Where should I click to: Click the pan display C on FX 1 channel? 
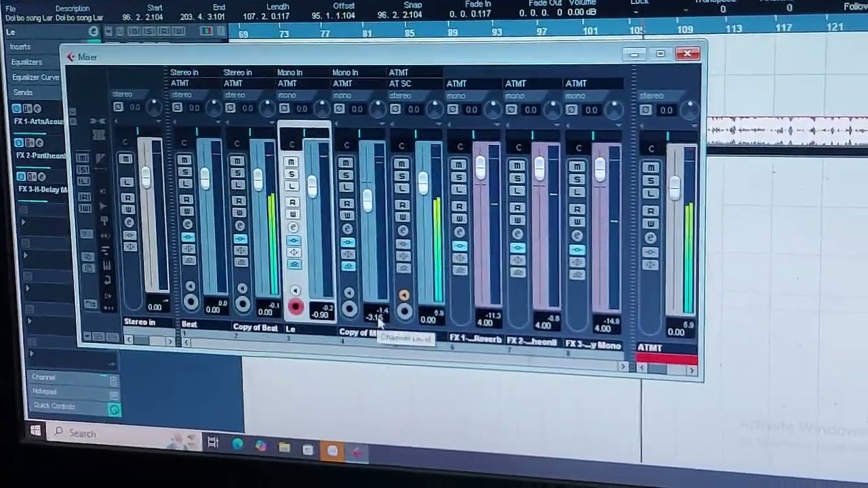(460, 146)
